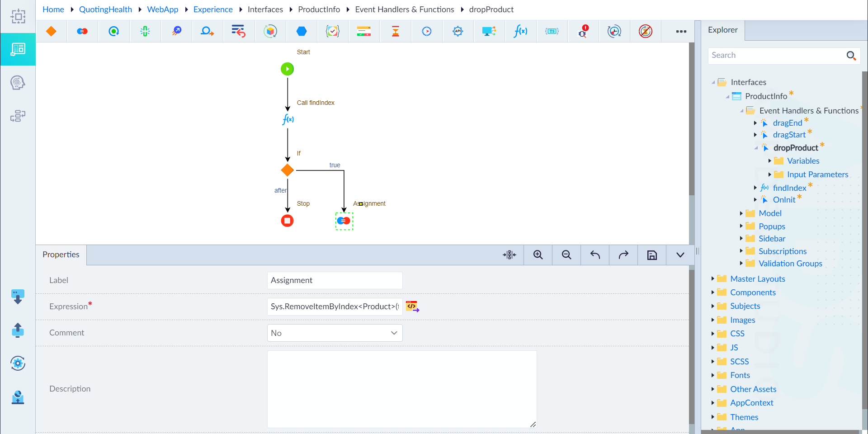Image resolution: width=868 pixels, height=434 pixels.
Task: Select the f(x) function call toolbar icon
Action: click(x=520, y=31)
